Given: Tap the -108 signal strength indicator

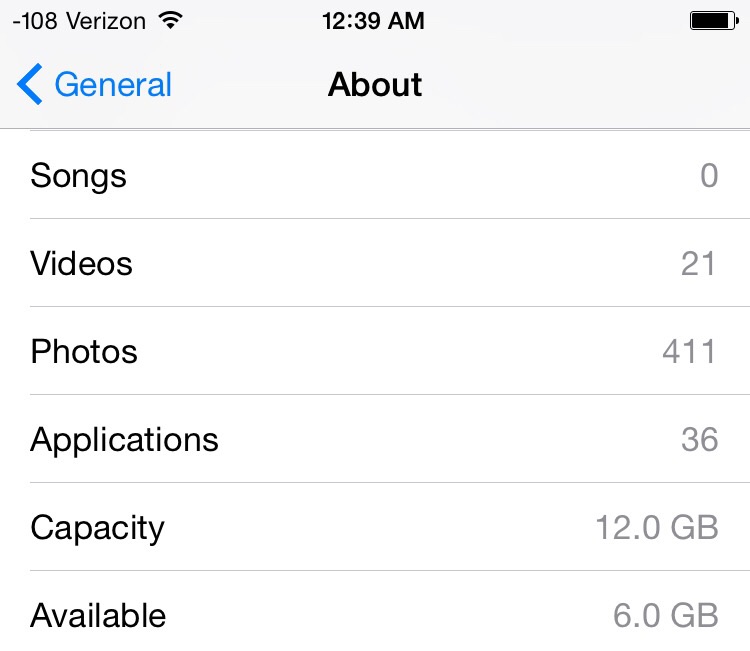Looking at the screenshot, I should pos(35,21).
